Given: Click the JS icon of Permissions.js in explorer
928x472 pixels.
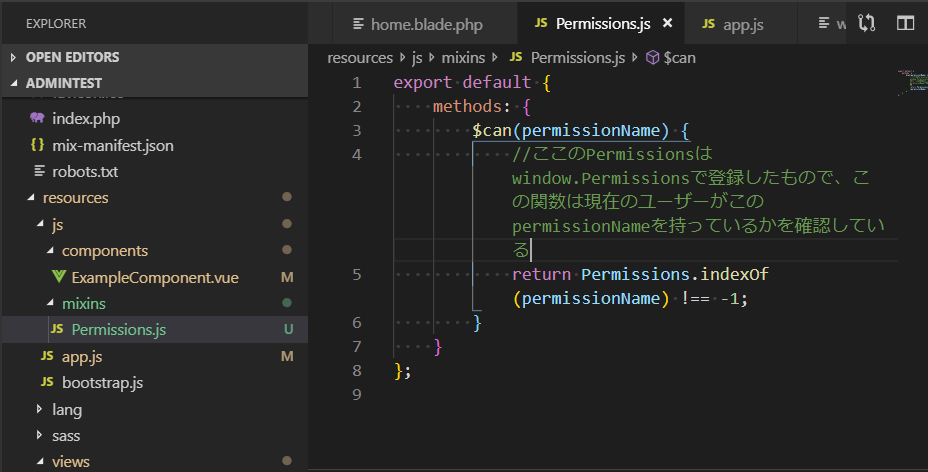Looking at the screenshot, I should coord(57,329).
